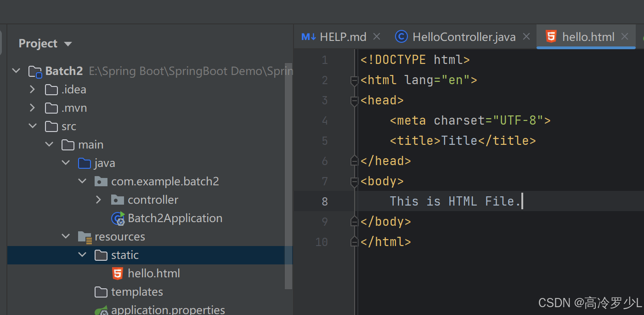Click the meta charset="UTF-8" line
The image size is (644, 315).
[x=470, y=120]
